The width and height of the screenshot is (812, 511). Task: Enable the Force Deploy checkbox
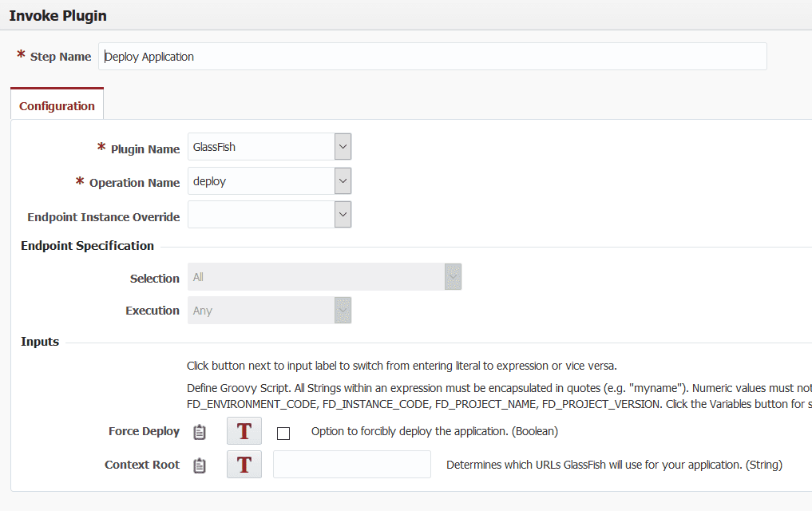283,434
